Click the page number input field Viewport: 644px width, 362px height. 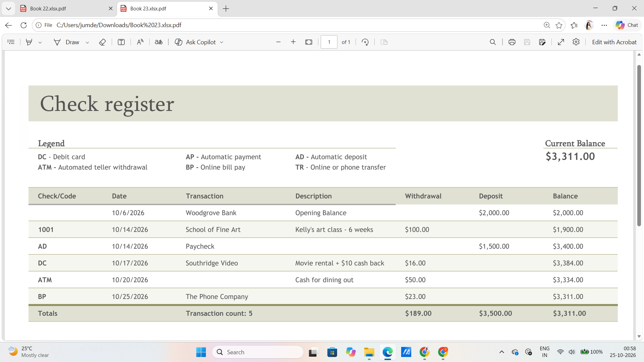pyautogui.click(x=329, y=42)
